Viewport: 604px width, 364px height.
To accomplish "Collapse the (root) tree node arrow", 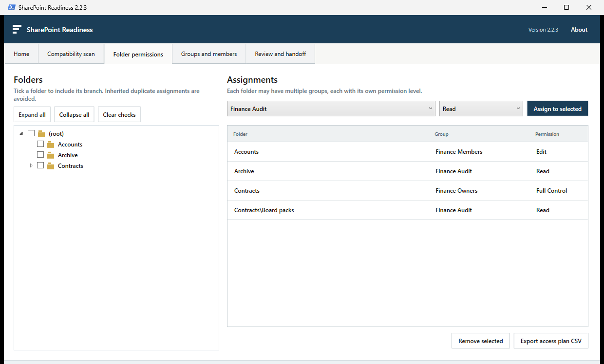I will point(21,133).
